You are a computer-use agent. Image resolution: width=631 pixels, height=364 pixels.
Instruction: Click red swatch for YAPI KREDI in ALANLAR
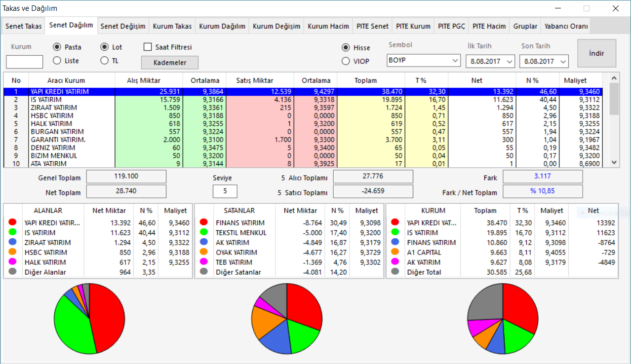point(13,223)
